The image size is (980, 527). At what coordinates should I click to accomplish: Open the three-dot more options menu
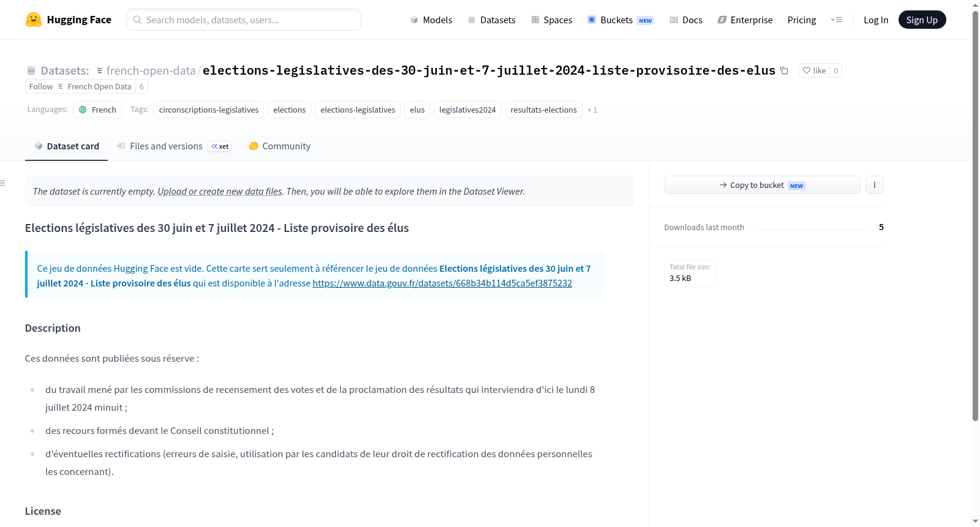[875, 185]
